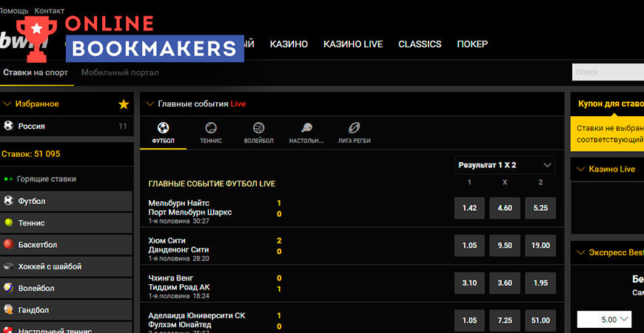This screenshot has height=333, width=644.
Task: Open the CLASSICS menu item
Action: coord(420,44)
